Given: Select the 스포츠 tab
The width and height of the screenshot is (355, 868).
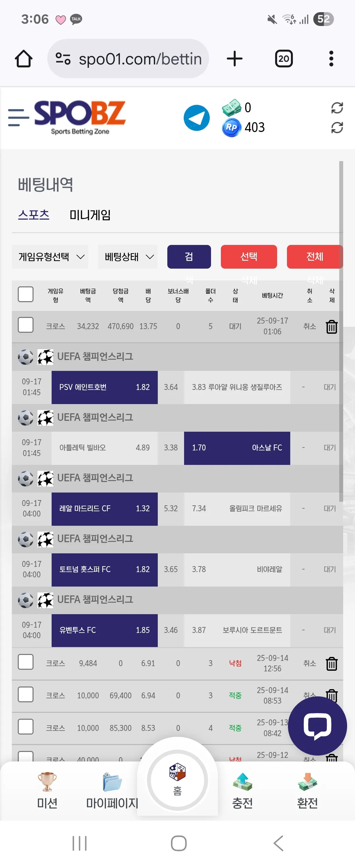Looking at the screenshot, I should 34,215.
